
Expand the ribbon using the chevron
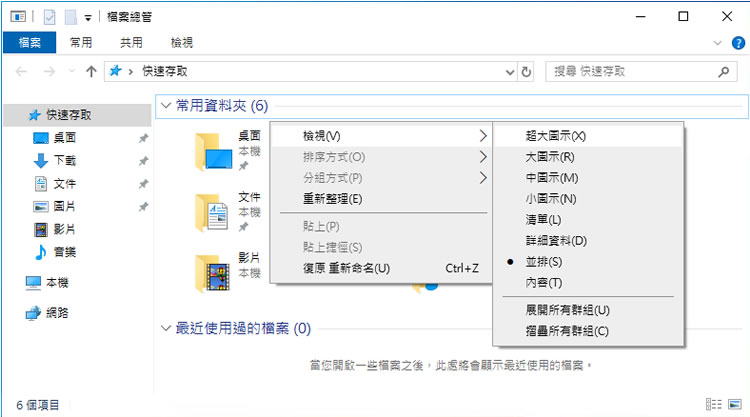click(717, 43)
